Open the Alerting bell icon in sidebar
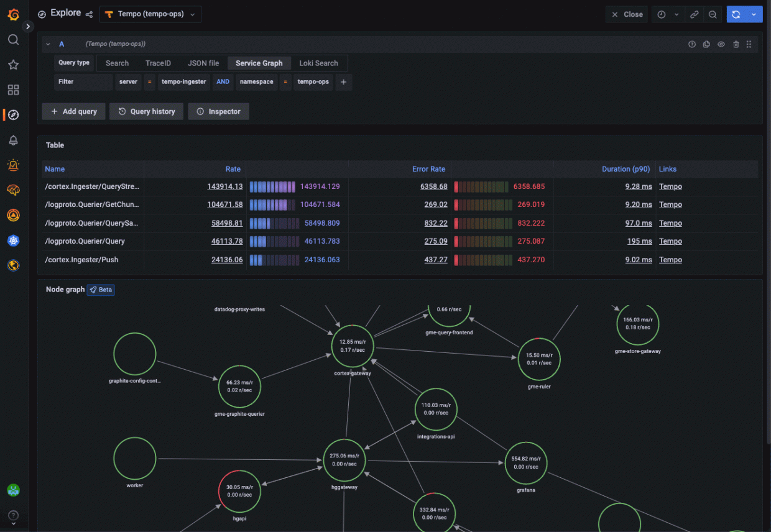 click(x=13, y=140)
